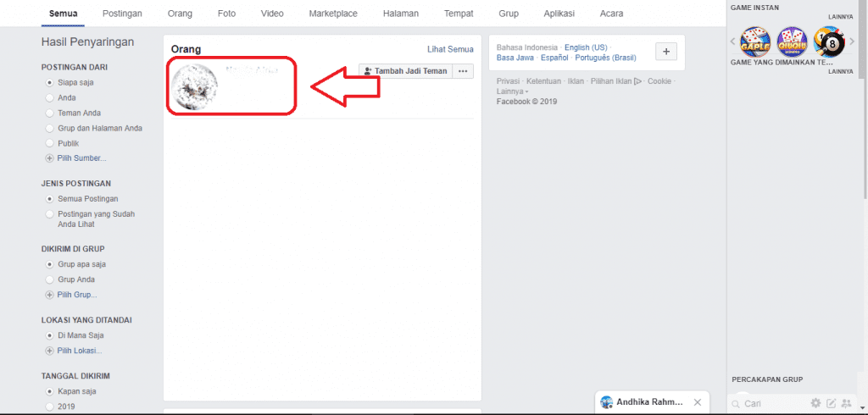Switch to the Grup tab
The image size is (868, 415).
(509, 14)
